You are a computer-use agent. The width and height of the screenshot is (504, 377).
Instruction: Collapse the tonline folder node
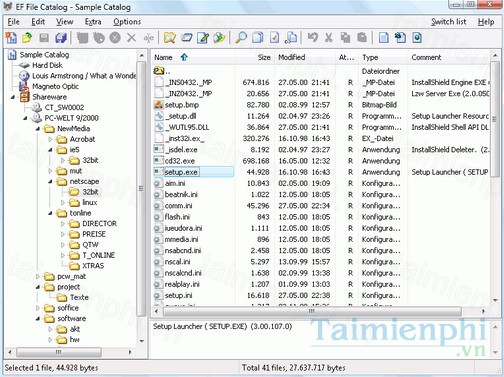point(50,213)
